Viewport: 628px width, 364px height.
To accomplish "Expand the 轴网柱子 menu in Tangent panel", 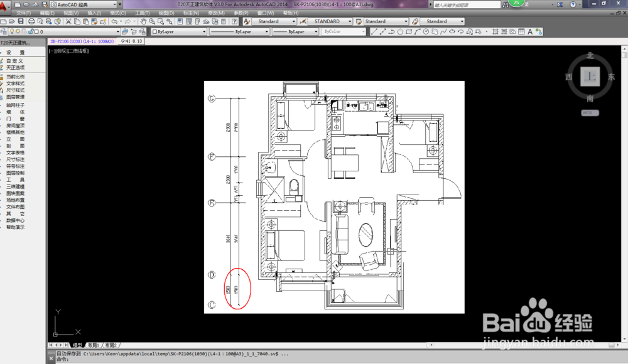I will (x=15, y=105).
